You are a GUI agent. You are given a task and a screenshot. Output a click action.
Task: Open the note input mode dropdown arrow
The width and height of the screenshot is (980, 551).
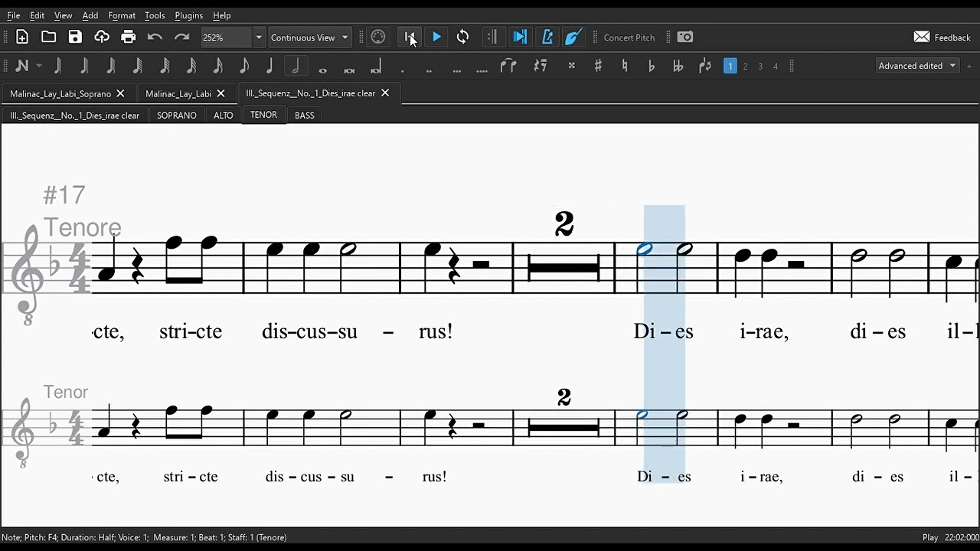pos(39,66)
